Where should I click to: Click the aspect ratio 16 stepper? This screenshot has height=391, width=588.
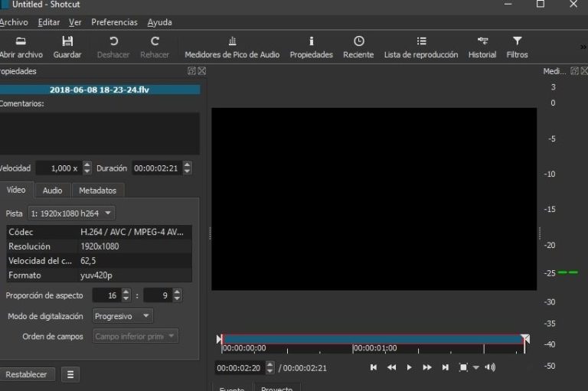click(x=126, y=295)
